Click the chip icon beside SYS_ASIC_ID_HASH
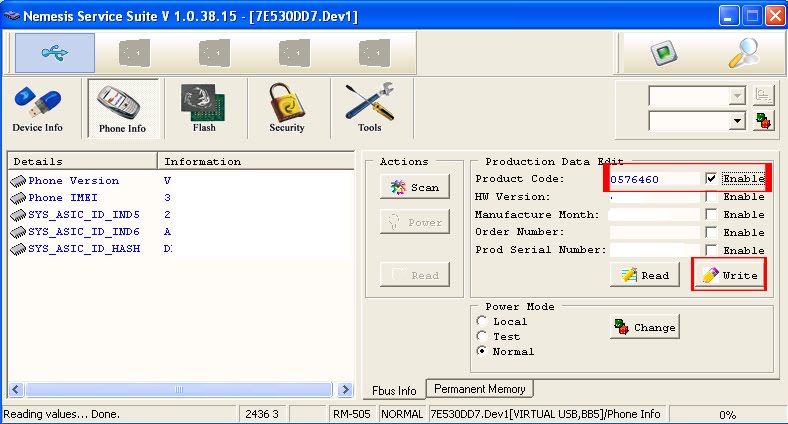The image size is (788, 424). point(18,249)
